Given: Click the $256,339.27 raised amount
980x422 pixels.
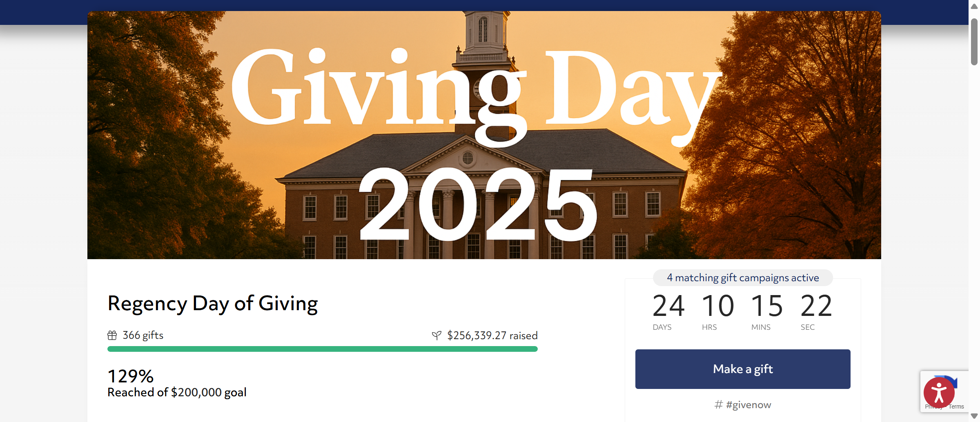Looking at the screenshot, I should click(492, 335).
